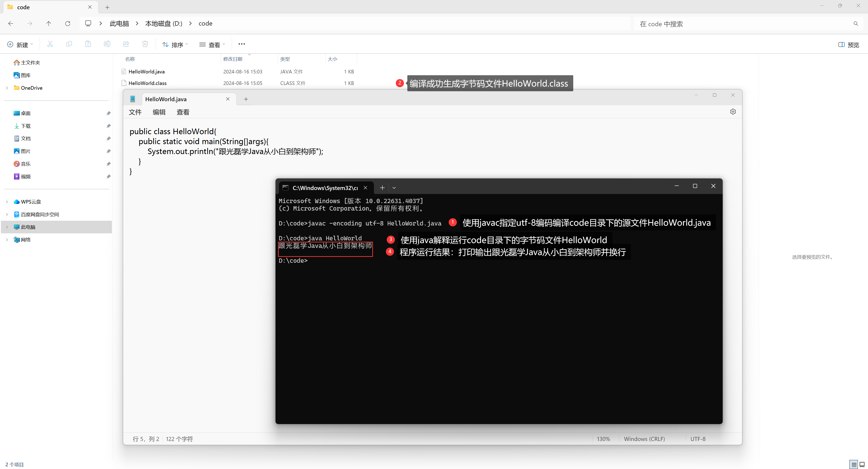Open a new terminal tab
This screenshot has height=469, width=868.
point(382,188)
